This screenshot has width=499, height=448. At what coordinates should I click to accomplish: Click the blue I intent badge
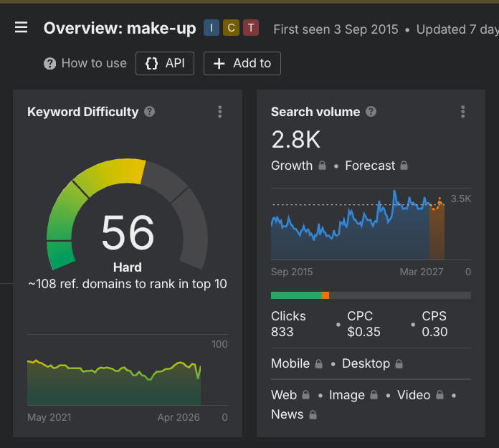click(212, 28)
